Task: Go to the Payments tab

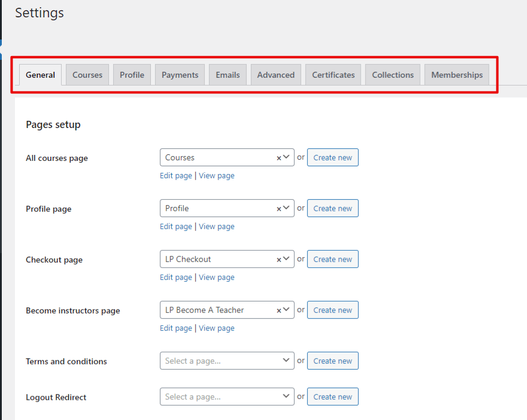Action: [180, 75]
